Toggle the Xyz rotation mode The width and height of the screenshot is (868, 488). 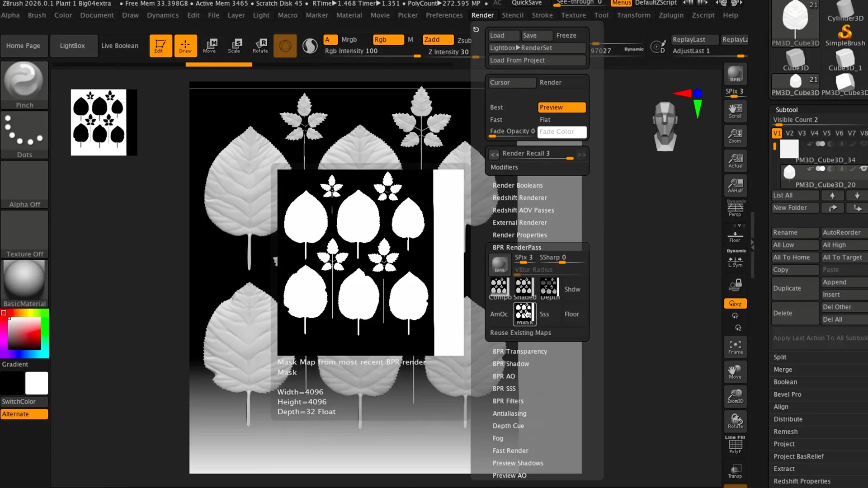pyautogui.click(x=735, y=304)
